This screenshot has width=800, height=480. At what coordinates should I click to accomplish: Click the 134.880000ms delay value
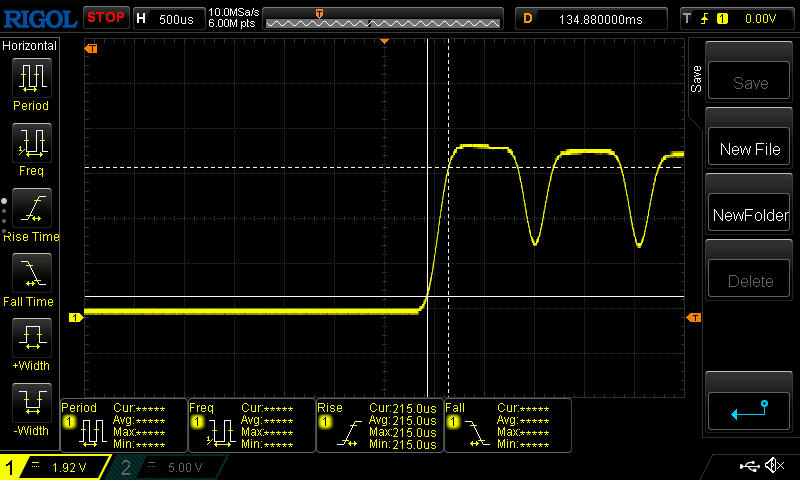[x=601, y=19]
